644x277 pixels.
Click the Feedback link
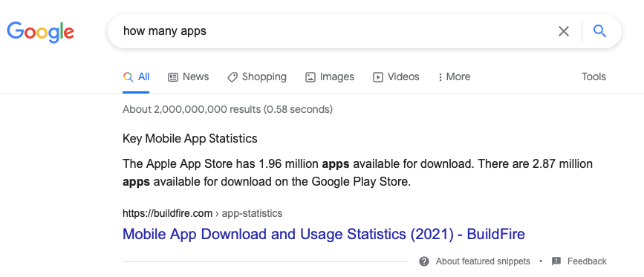587,261
